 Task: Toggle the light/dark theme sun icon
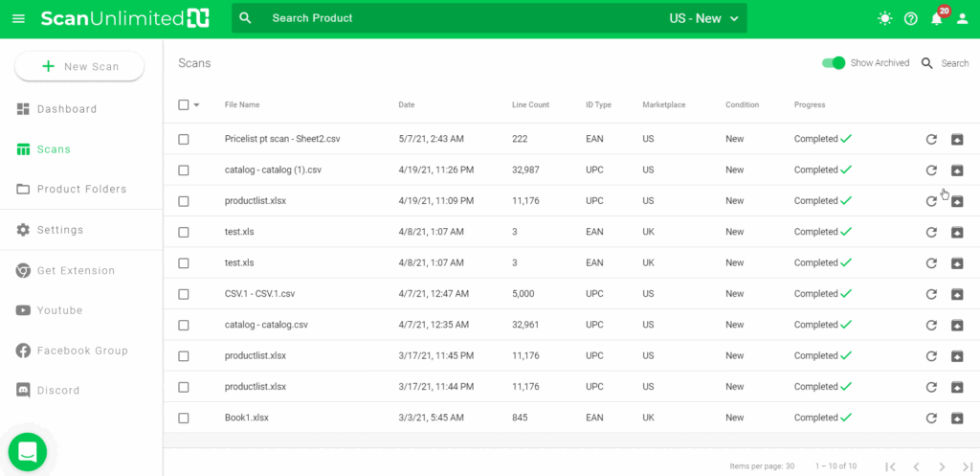pos(884,18)
